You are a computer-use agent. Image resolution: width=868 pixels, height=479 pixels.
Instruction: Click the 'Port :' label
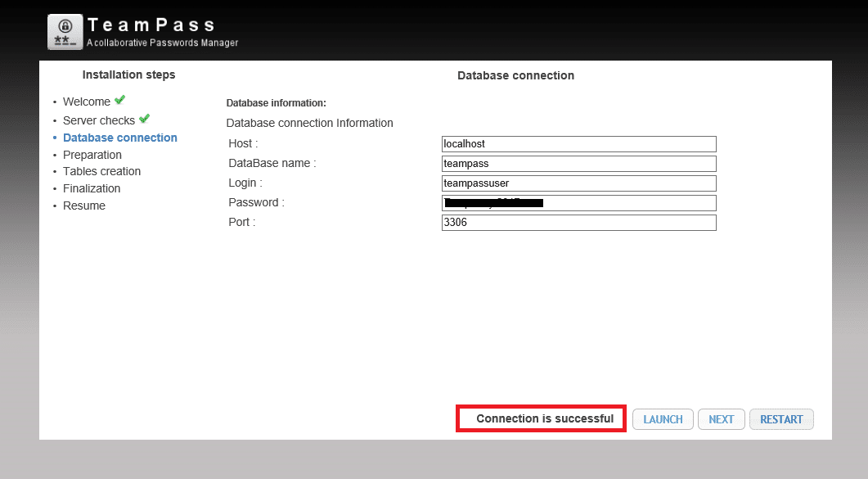[x=242, y=223]
